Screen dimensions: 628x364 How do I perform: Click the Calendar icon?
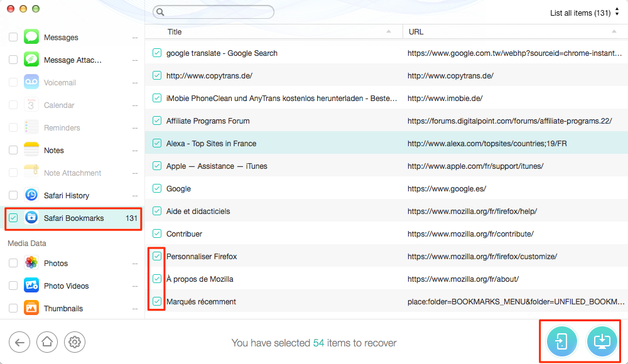[31, 105]
